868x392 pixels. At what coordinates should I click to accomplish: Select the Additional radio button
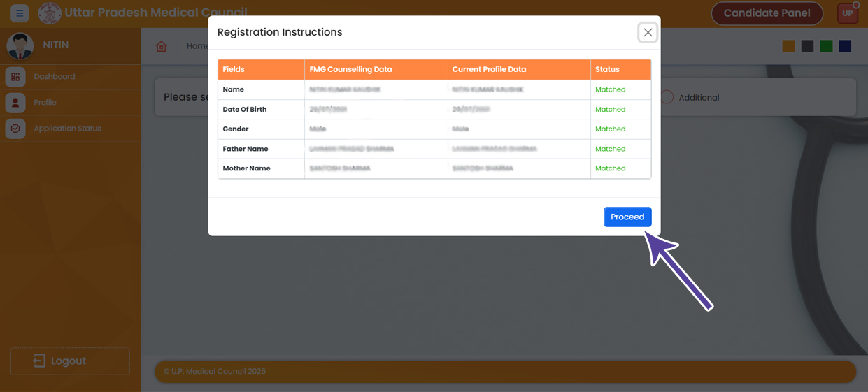click(667, 97)
